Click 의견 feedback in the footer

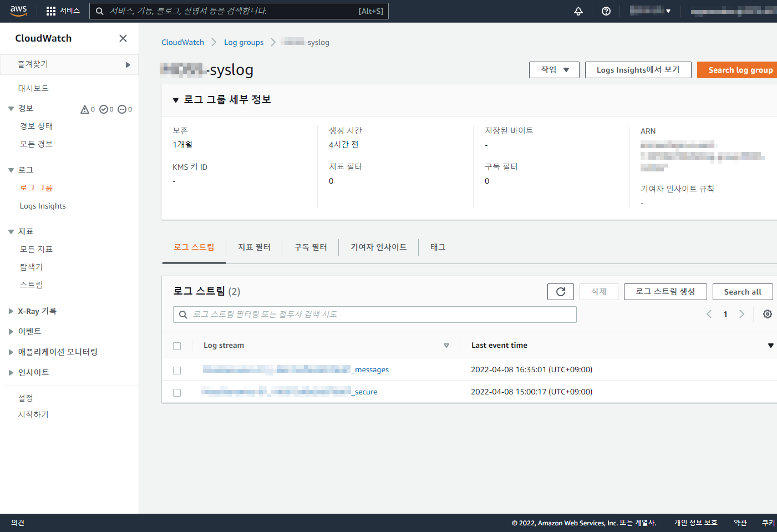(18, 523)
